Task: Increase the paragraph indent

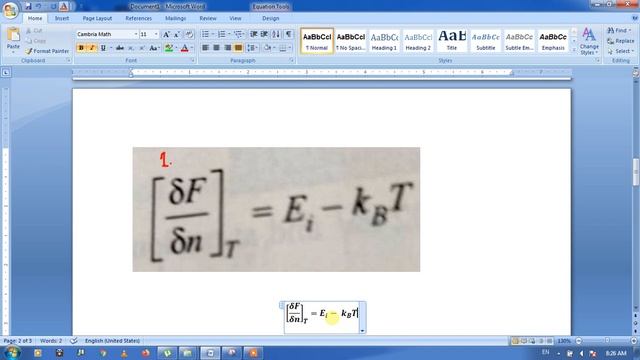Action: coord(264,34)
